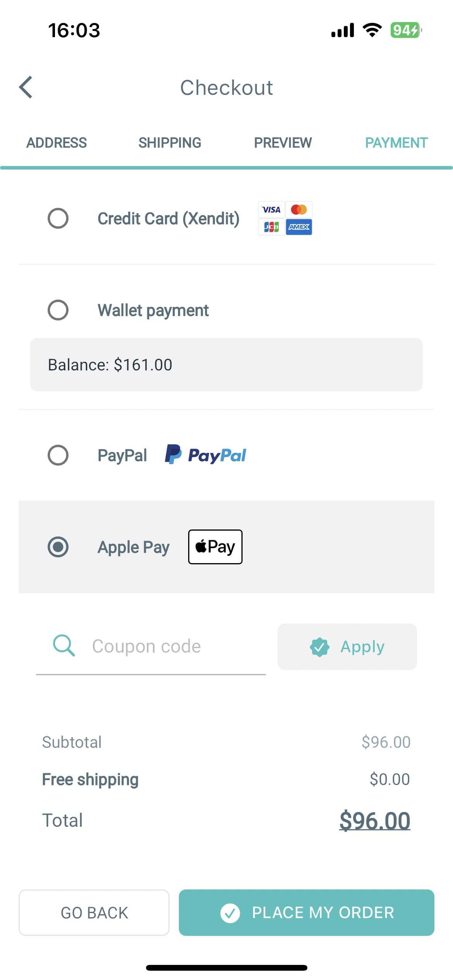The width and height of the screenshot is (453, 980).
Task: Click the Mastercard icon
Action: tap(299, 209)
